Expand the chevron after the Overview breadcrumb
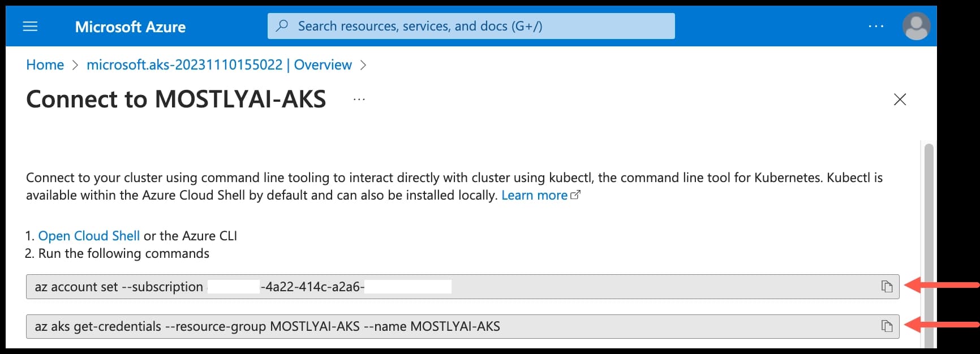 363,65
